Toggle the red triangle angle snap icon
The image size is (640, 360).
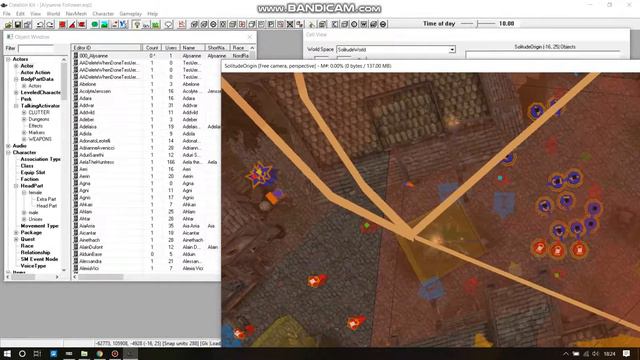(72, 24)
